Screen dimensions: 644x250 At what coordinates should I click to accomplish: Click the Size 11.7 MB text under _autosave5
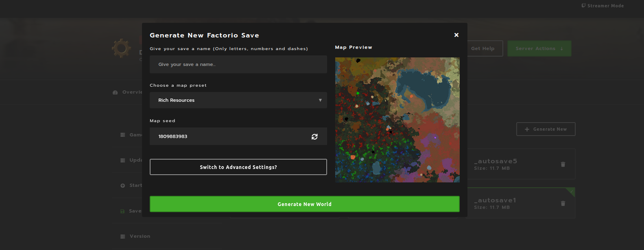click(492, 168)
